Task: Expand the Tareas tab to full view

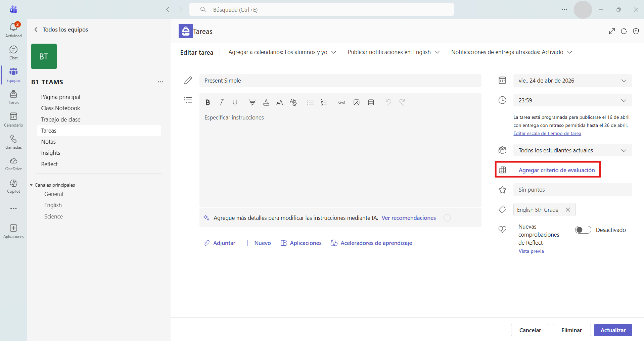Action: (612, 31)
